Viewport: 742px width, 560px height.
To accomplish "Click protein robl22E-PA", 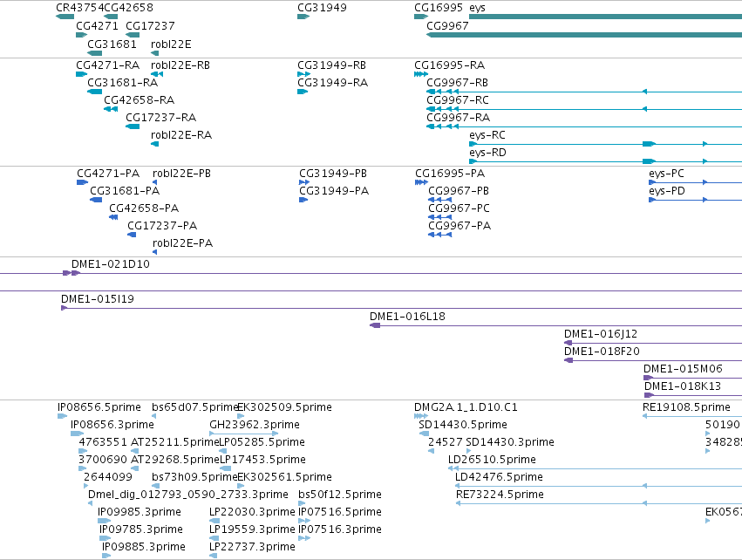I will (182, 243).
